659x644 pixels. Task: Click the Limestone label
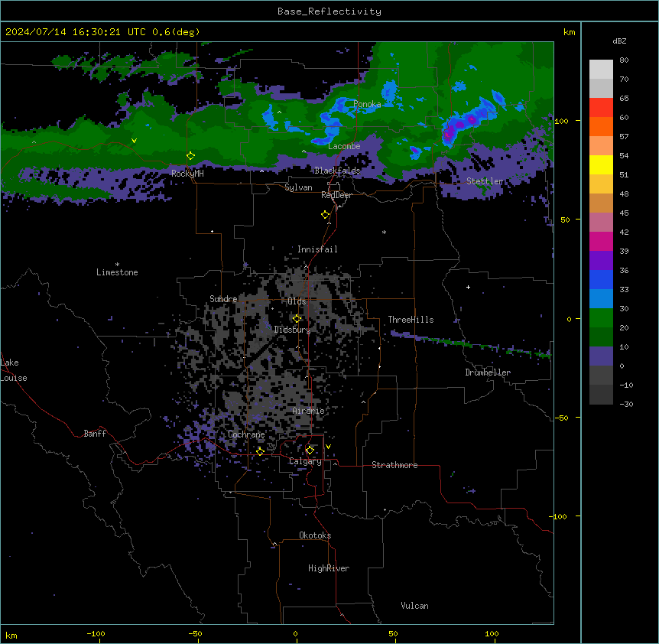[117, 272]
